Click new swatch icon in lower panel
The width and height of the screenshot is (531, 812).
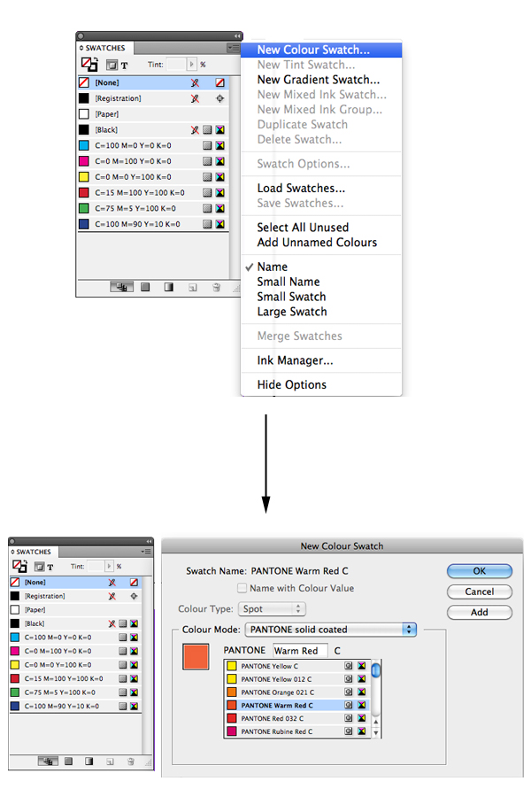click(x=110, y=762)
